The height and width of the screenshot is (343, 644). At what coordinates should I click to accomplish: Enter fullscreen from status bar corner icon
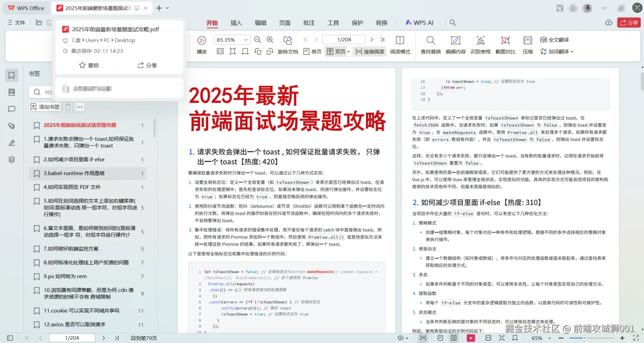point(636,338)
